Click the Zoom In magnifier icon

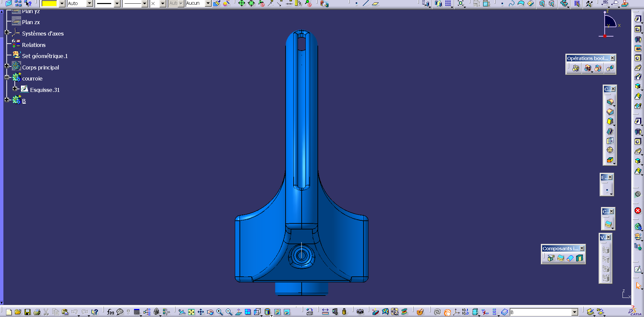219,312
